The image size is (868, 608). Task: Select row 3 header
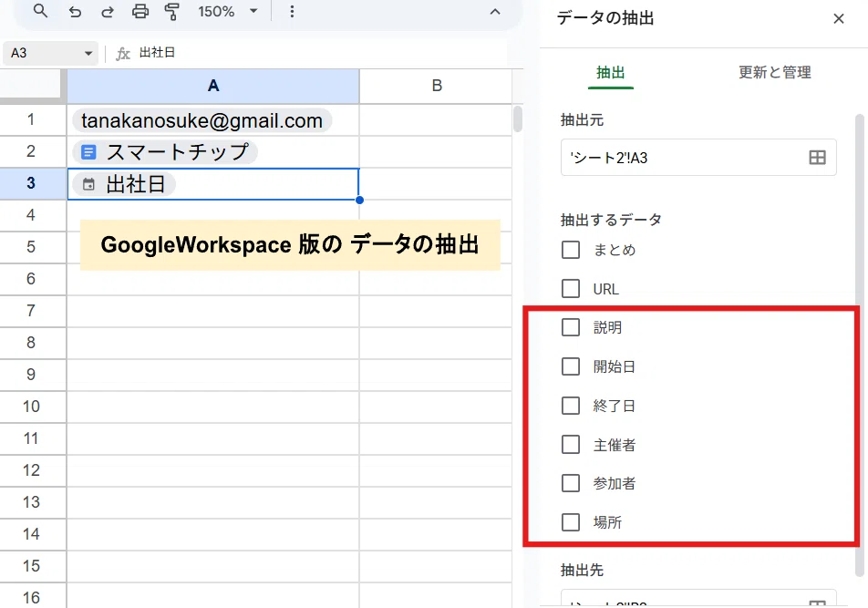click(x=31, y=183)
